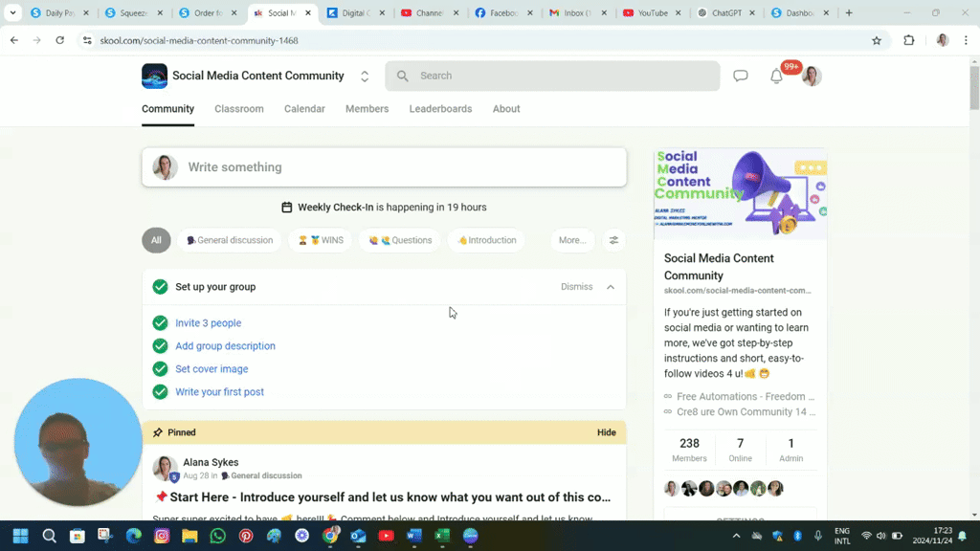This screenshot has height=551, width=980.
Task: Open the tab search dropdown arrow
Action: click(12, 12)
